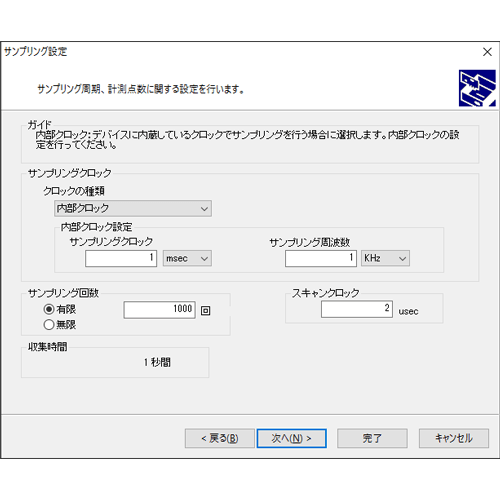The width and height of the screenshot is (500, 500).
Task: Click the blue wizard logo icon
Action: point(477,88)
